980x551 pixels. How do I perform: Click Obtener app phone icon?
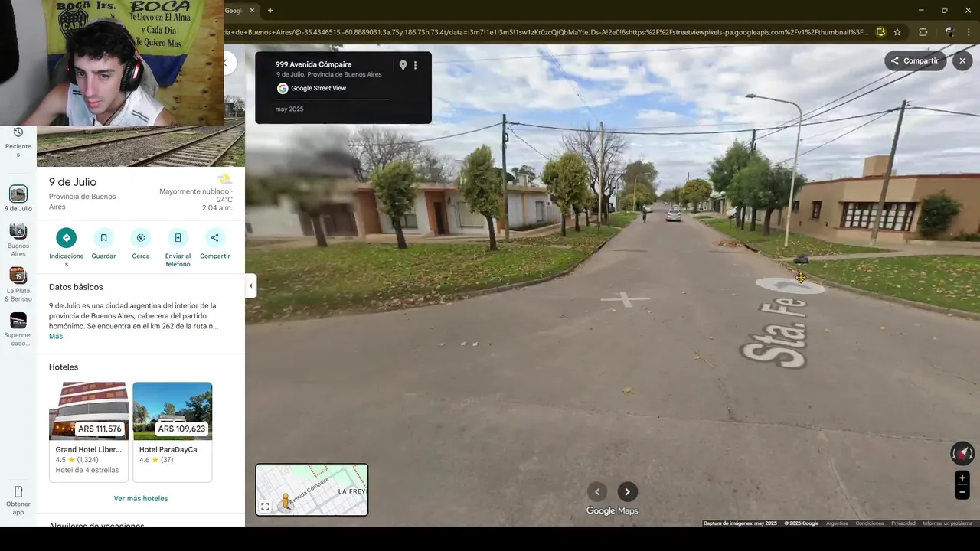point(18,492)
